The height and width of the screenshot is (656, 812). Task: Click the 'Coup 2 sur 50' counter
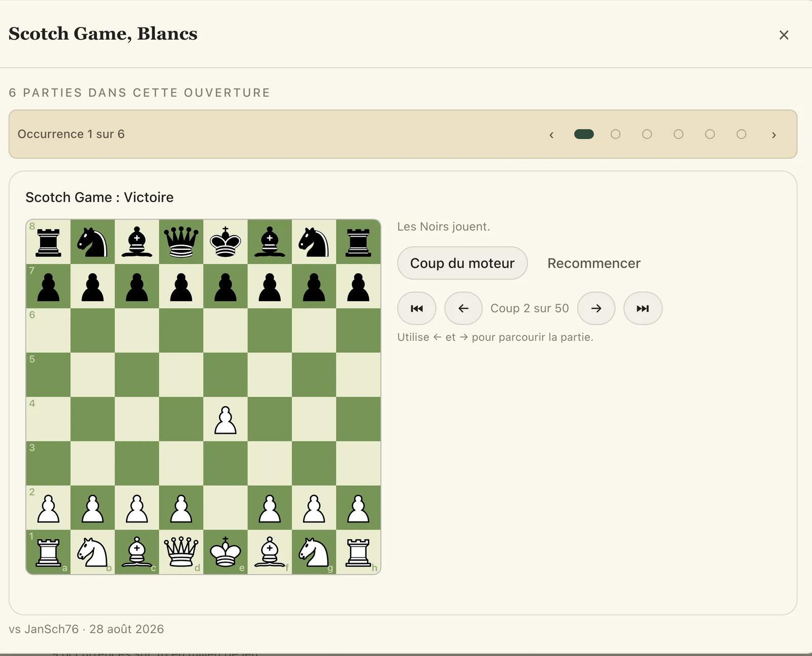click(x=530, y=308)
